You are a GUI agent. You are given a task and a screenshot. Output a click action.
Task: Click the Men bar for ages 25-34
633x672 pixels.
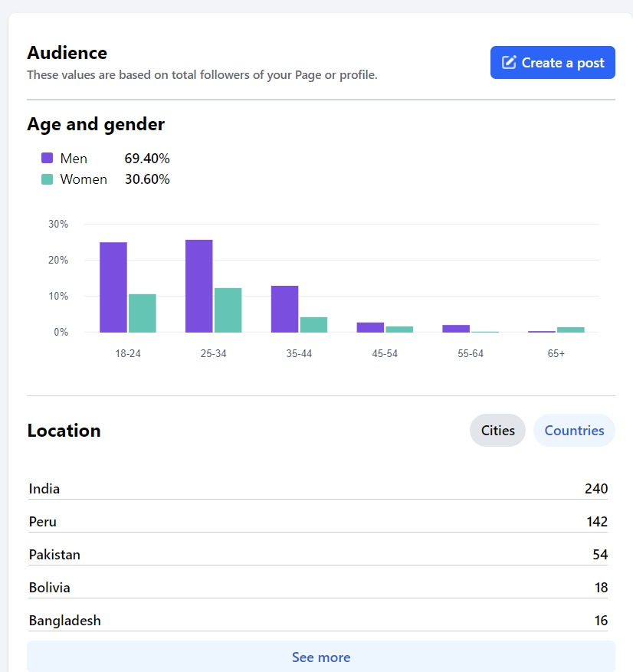[199, 286]
